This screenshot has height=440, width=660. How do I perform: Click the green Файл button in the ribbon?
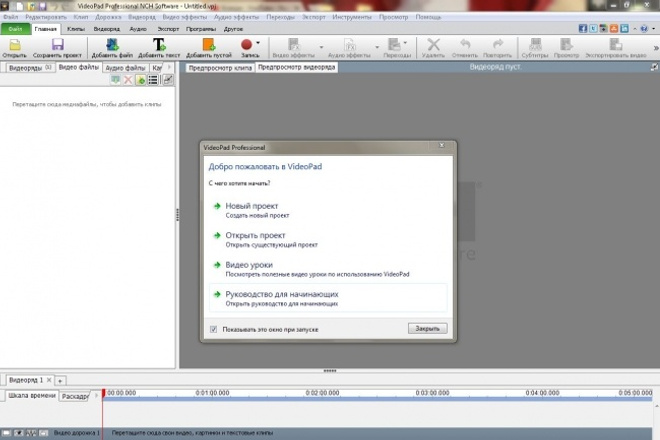click(15, 29)
